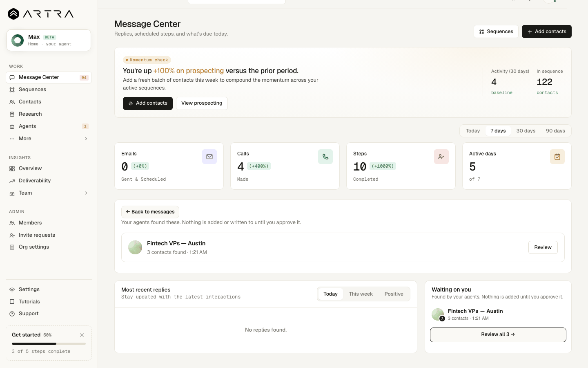
Task: Click the phone icon on the Calls card
Action: (325, 157)
